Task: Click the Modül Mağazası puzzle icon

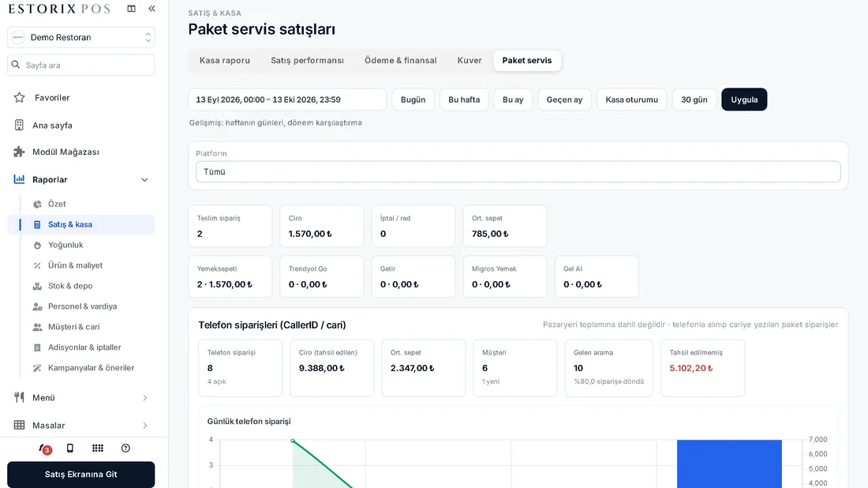Action: click(20, 152)
